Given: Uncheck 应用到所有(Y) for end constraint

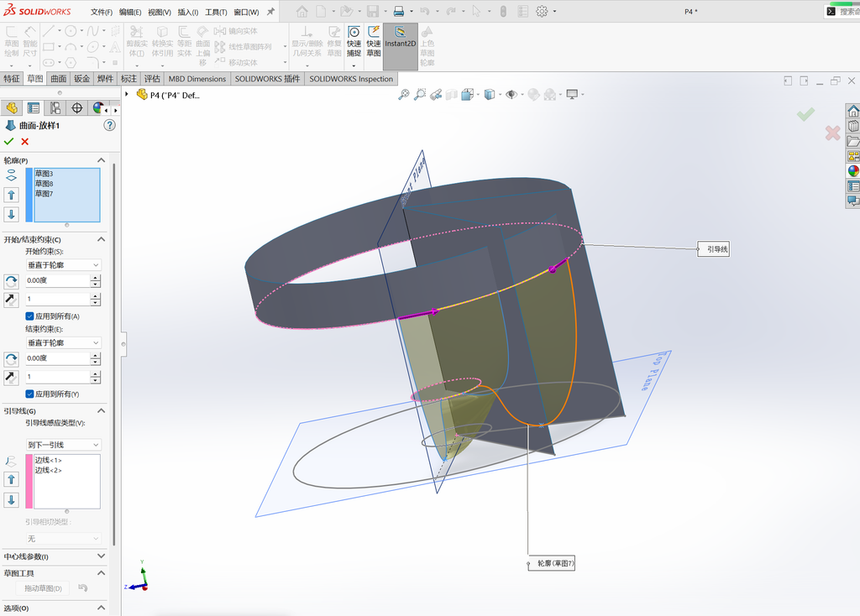Looking at the screenshot, I should [29, 394].
